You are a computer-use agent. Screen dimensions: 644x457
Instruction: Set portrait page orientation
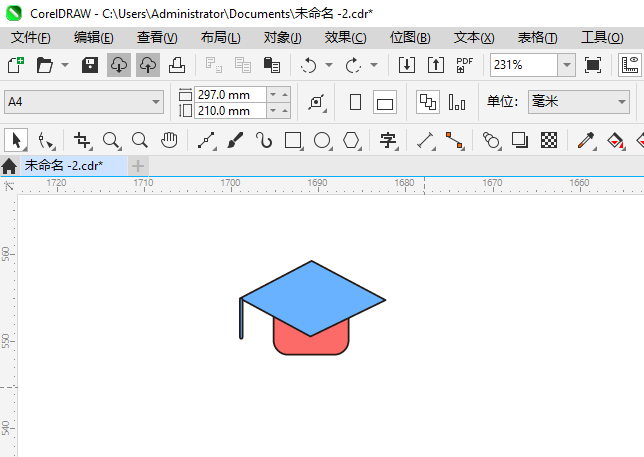pos(355,102)
